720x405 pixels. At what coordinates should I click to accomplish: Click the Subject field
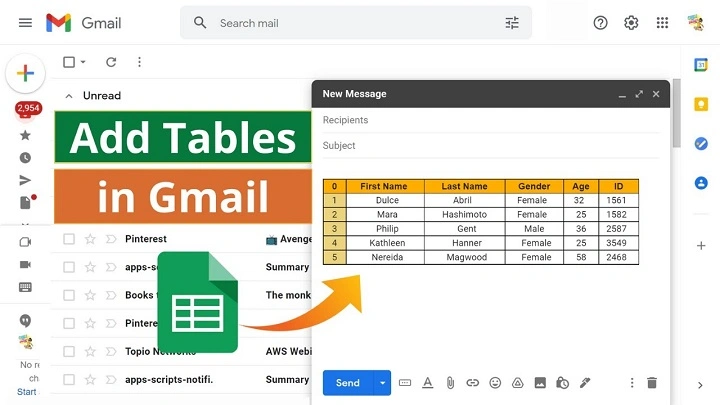[x=490, y=146]
